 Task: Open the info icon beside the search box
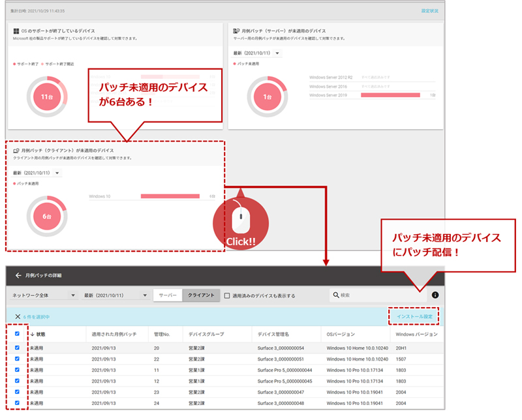point(435,295)
